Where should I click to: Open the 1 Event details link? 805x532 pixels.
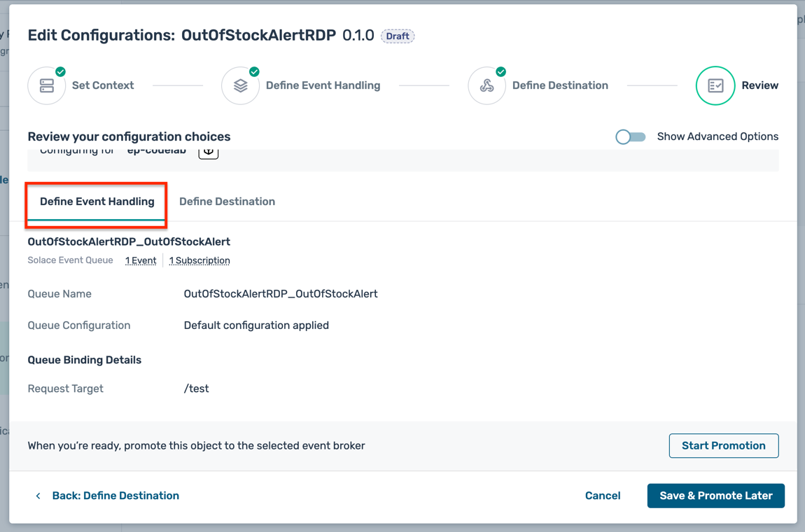point(141,260)
